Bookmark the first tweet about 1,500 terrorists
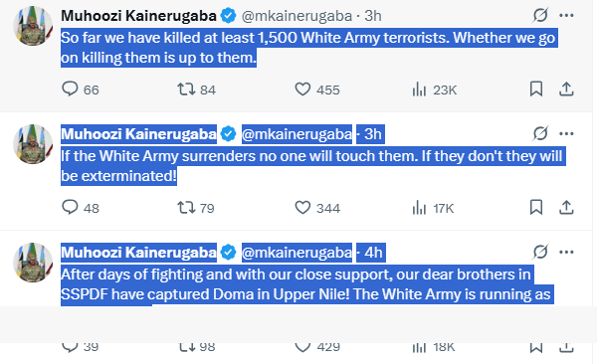Image resolution: width=597 pixels, height=364 pixels. tap(536, 90)
